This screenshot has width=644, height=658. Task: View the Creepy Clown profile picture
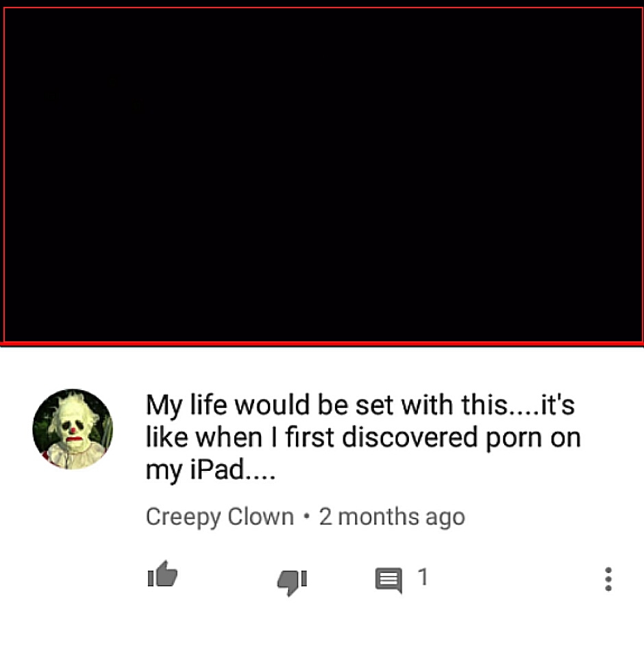pyautogui.click(x=73, y=429)
